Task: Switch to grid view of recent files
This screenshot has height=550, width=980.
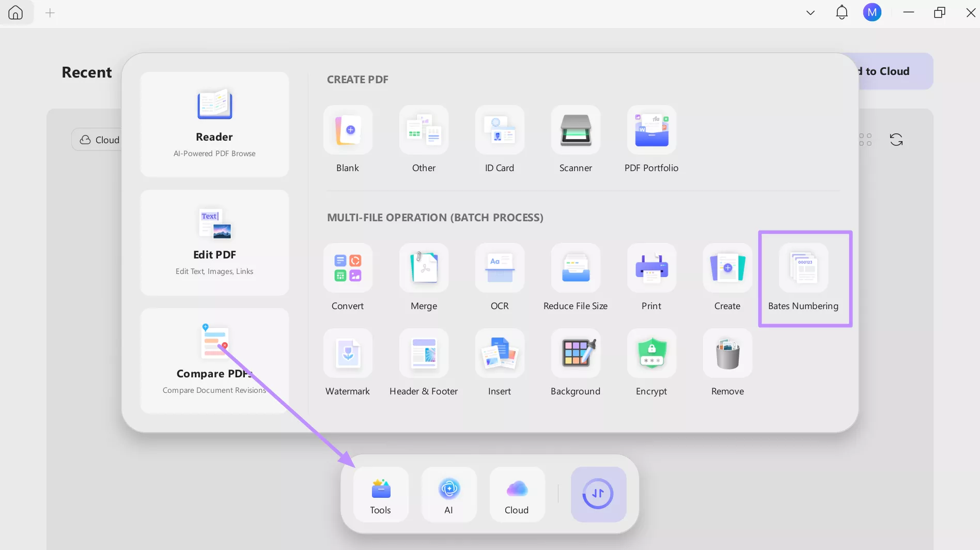Action: pos(865,140)
